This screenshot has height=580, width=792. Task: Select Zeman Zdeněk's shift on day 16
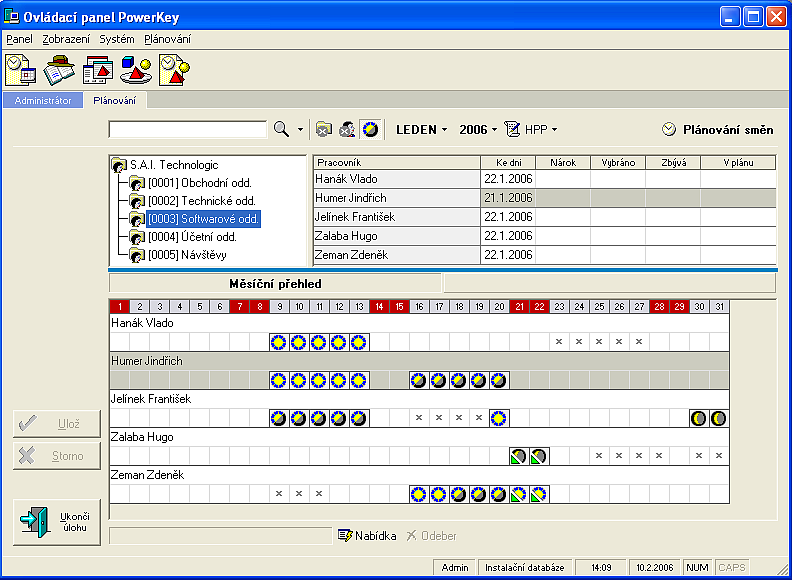[x=419, y=494]
